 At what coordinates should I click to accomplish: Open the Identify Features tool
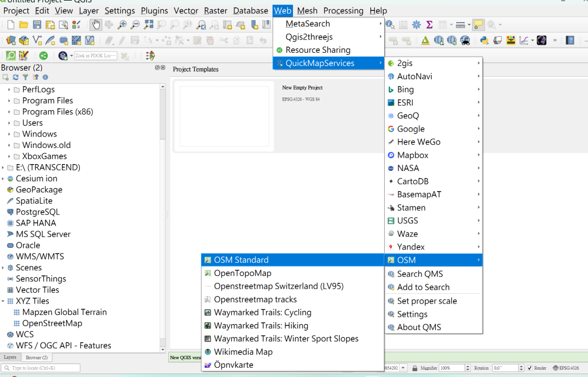pyautogui.click(x=390, y=25)
